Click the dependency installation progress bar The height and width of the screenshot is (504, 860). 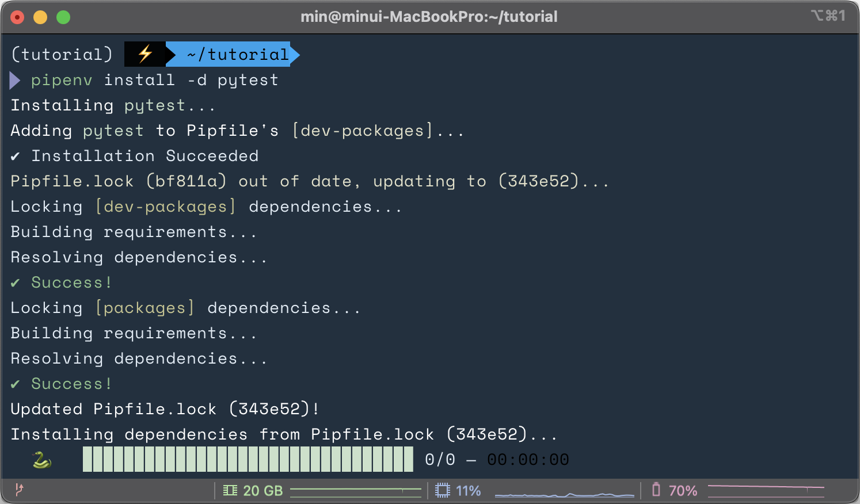coord(248,459)
